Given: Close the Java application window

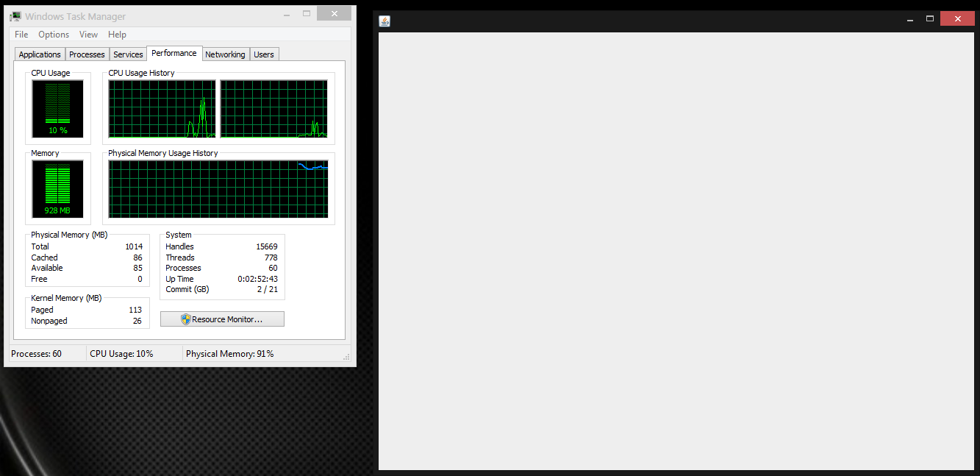Looking at the screenshot, I should 957,19.
